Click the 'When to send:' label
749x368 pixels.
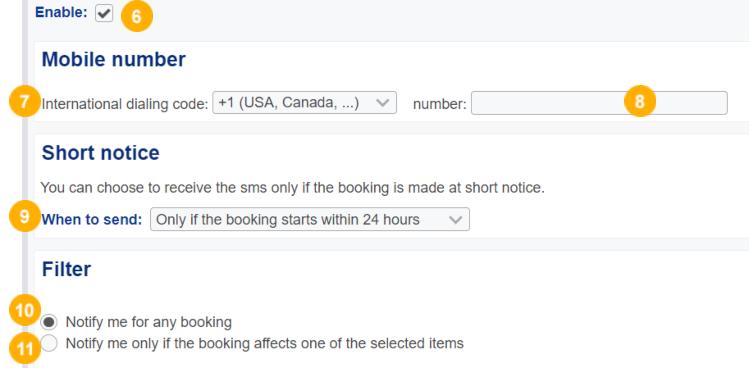[92, 219]
